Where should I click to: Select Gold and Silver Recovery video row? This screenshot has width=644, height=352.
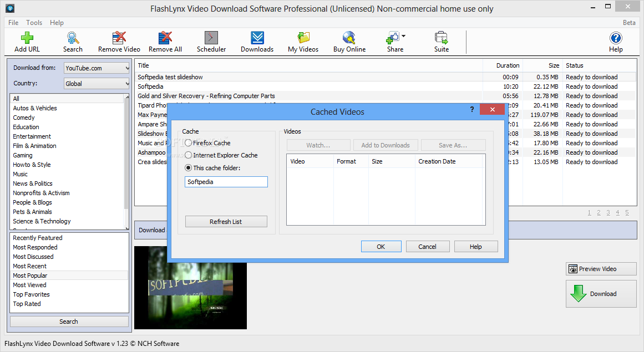click(386, 95)
